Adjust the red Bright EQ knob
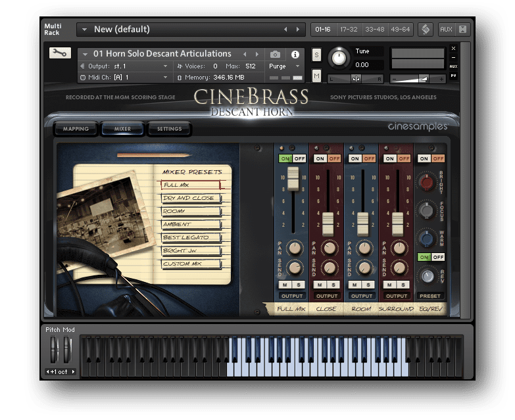 [427, 183]
